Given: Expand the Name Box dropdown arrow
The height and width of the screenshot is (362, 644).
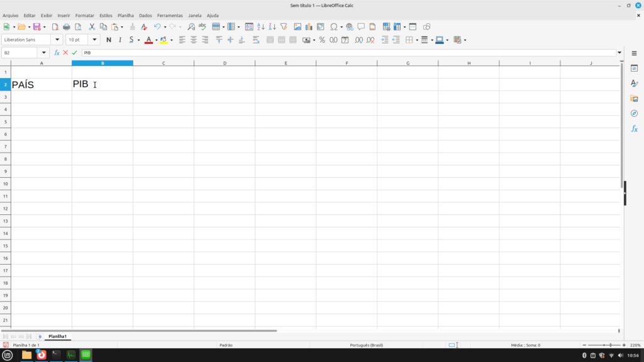Looking at the screenshot, I should (x=44, y=53).
